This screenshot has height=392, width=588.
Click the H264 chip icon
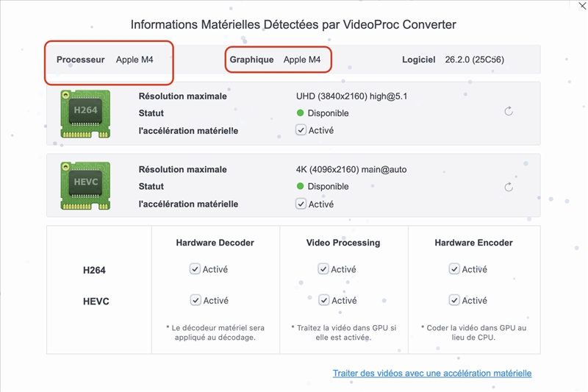coord(85,113)
